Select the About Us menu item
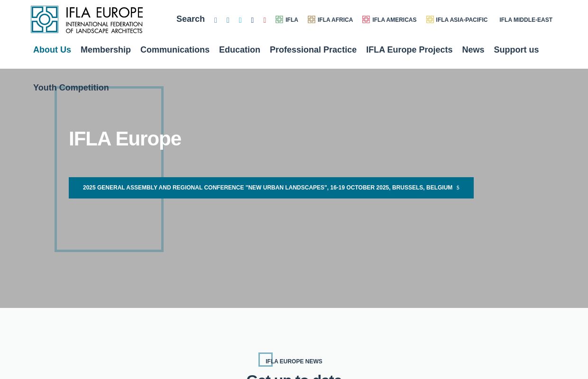 pyautogui.click(x=52, y=50)
